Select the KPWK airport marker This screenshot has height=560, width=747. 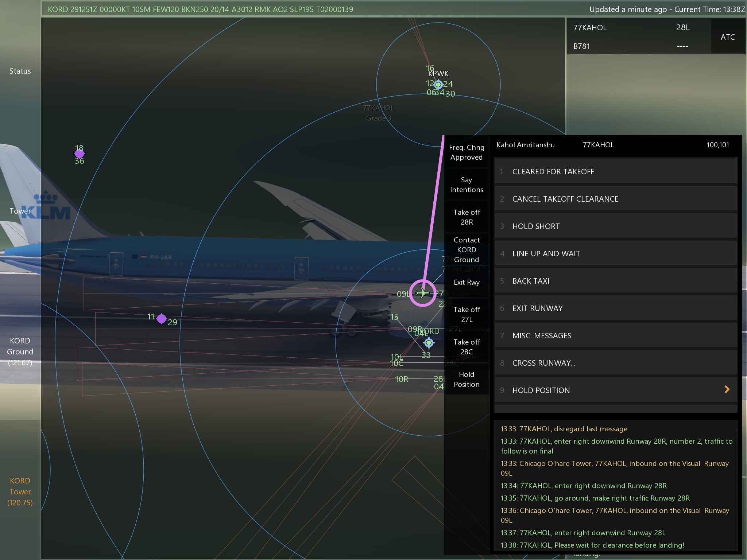[438, 85]
